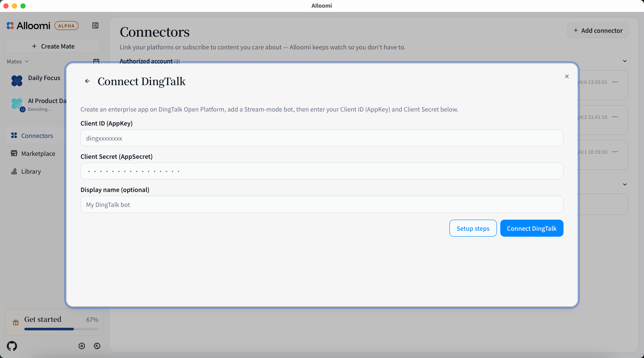Expand the Mates dropdown chevron

pos(27,62)
